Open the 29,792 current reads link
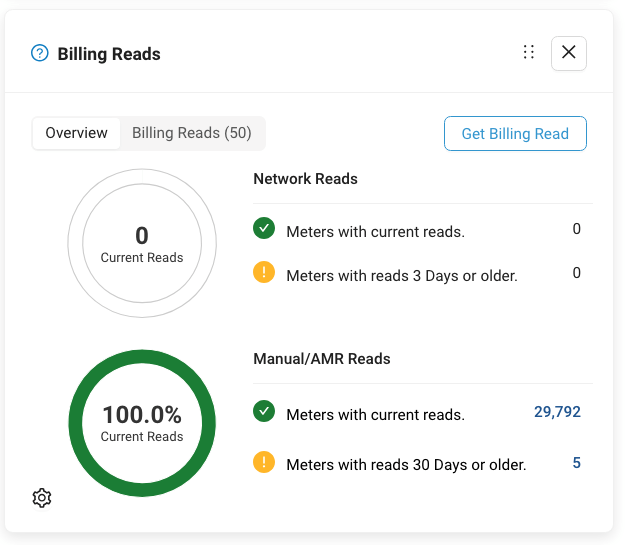Screen dimensions: 626x545 557,411
